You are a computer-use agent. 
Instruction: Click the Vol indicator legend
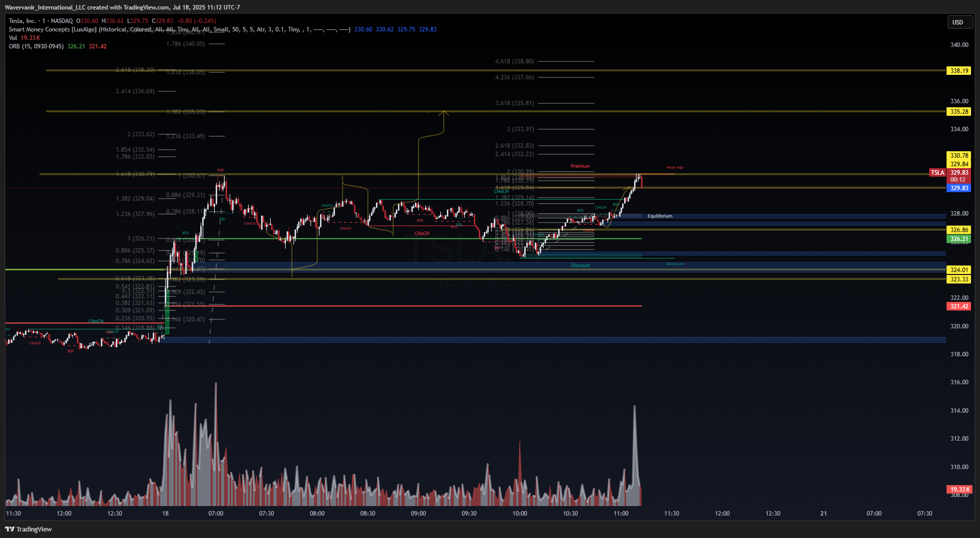[x=13, y=38]
